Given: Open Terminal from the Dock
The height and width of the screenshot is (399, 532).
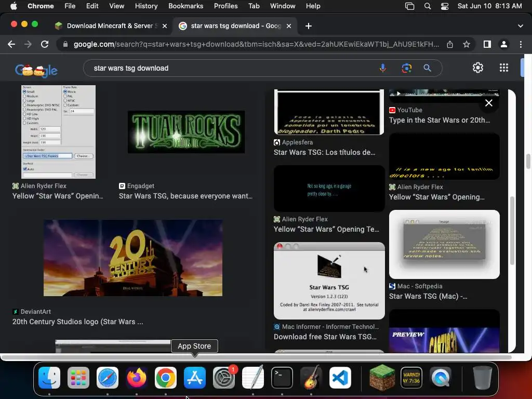Looking at the screenshot, I should (282, 378).
